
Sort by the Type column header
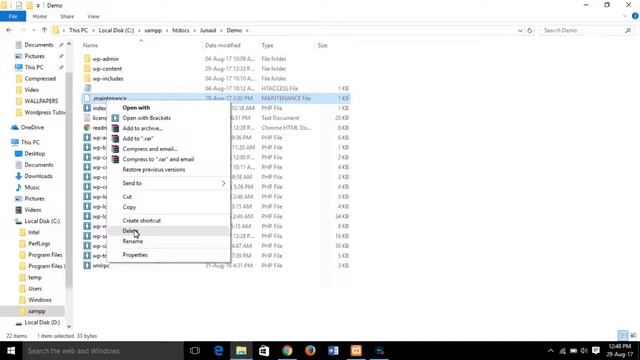pos(267,45)
